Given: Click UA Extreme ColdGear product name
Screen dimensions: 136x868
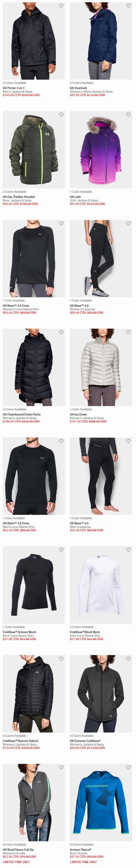Looking at the screenshot, I should [x=85, y=741].
